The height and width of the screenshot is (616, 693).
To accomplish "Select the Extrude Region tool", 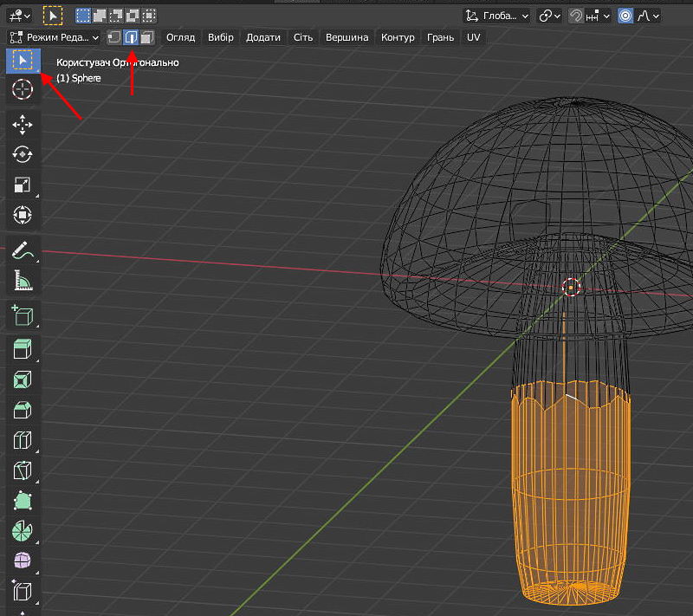I will pyautogui.click(x=23, y=349).
